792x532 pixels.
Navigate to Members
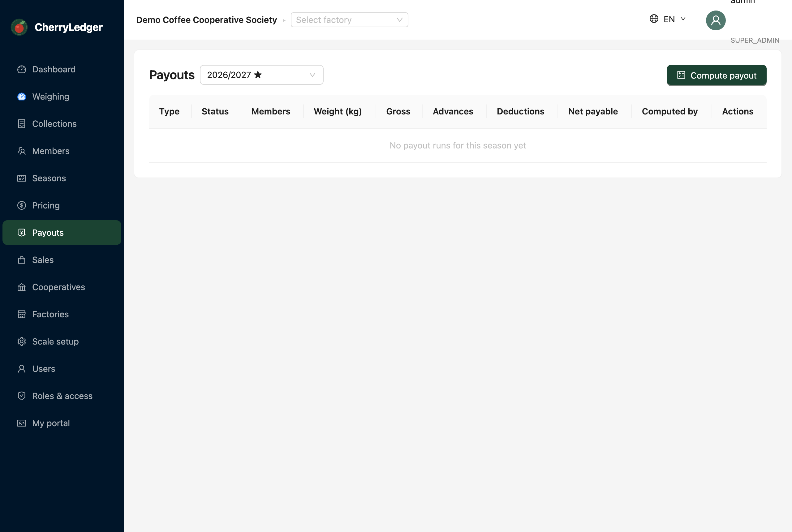coord(62,151)
